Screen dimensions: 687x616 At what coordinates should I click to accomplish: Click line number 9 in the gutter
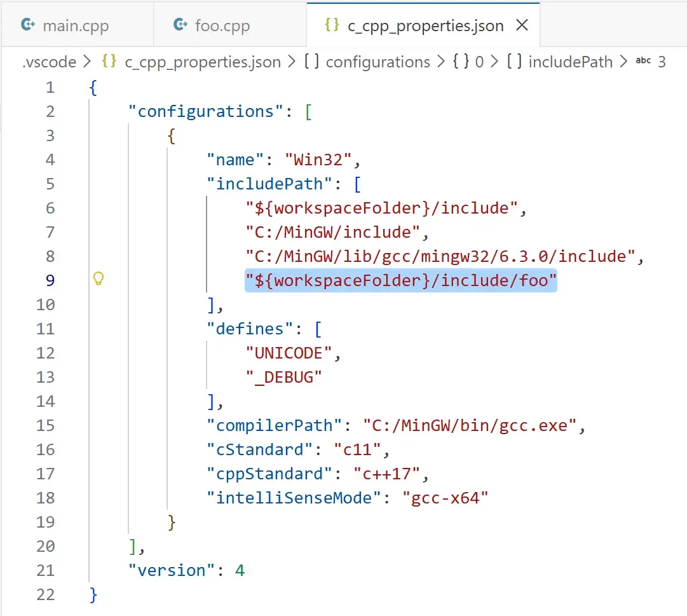coord(50,280)
